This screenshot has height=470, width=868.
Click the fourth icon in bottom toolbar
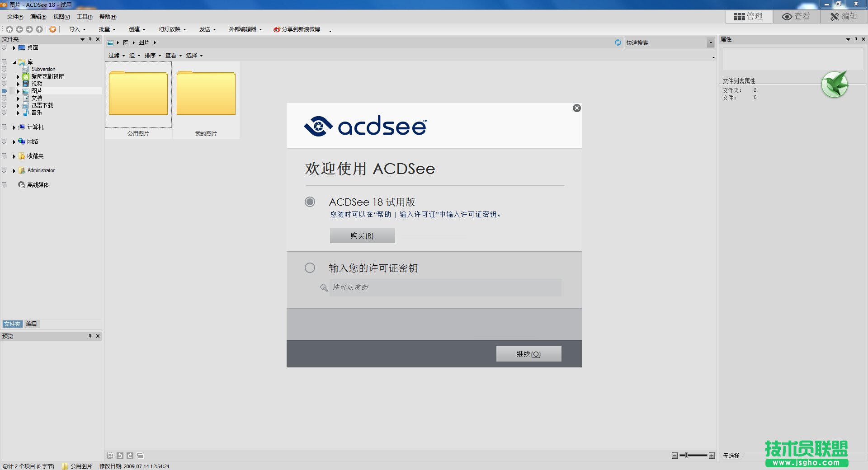pos(140,456)
